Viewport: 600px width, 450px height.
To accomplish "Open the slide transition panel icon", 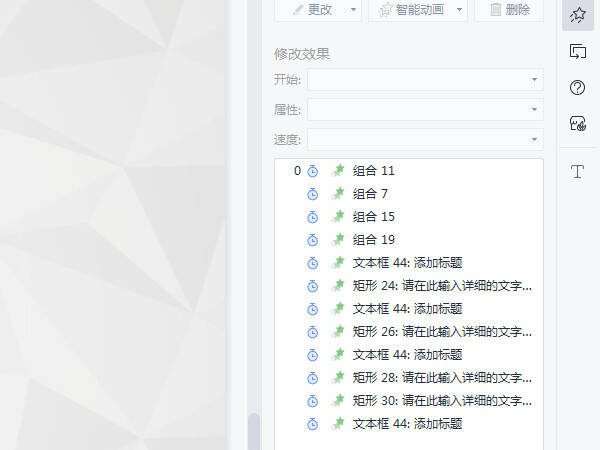I will (578, 51).
